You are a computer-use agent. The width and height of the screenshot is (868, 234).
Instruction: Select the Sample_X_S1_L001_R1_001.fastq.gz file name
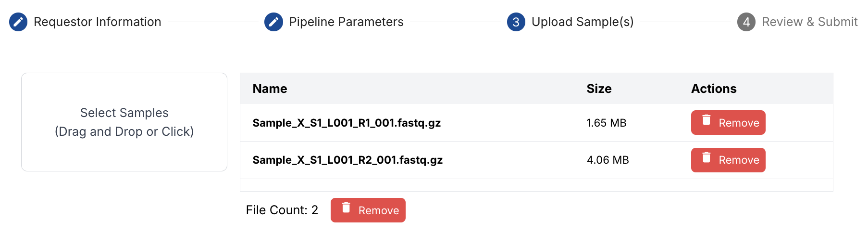(x=347, y=123)
